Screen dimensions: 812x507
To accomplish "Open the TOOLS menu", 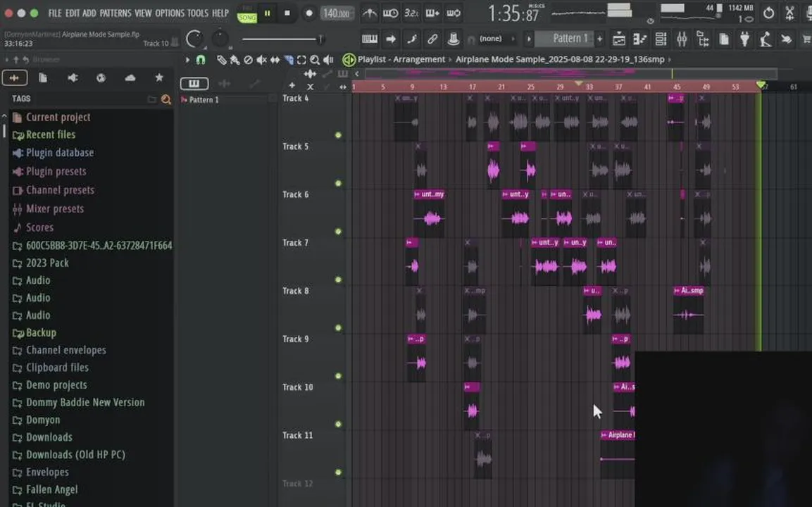I will 197,13.
